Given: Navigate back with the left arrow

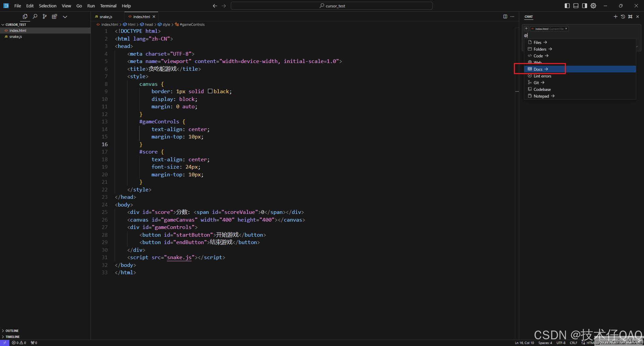Looking at the screenshot, I should 215,6.
